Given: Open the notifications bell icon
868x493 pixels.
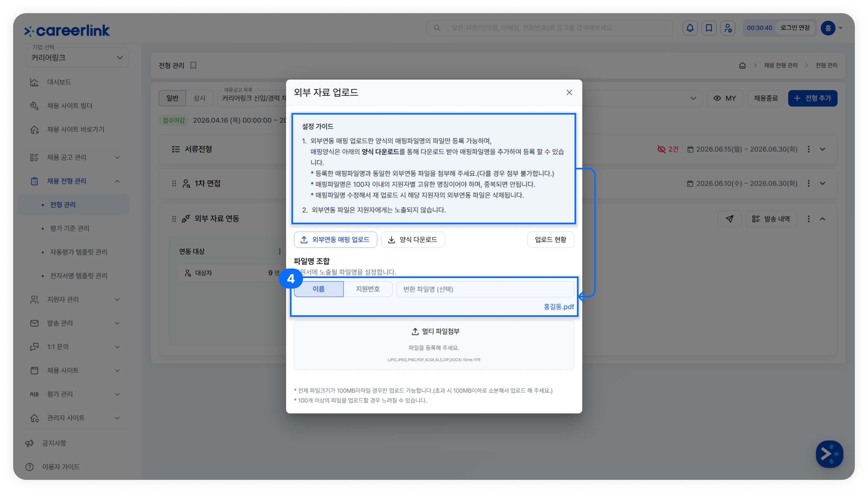Looking at the screenshot, I should tap(690, 28).
